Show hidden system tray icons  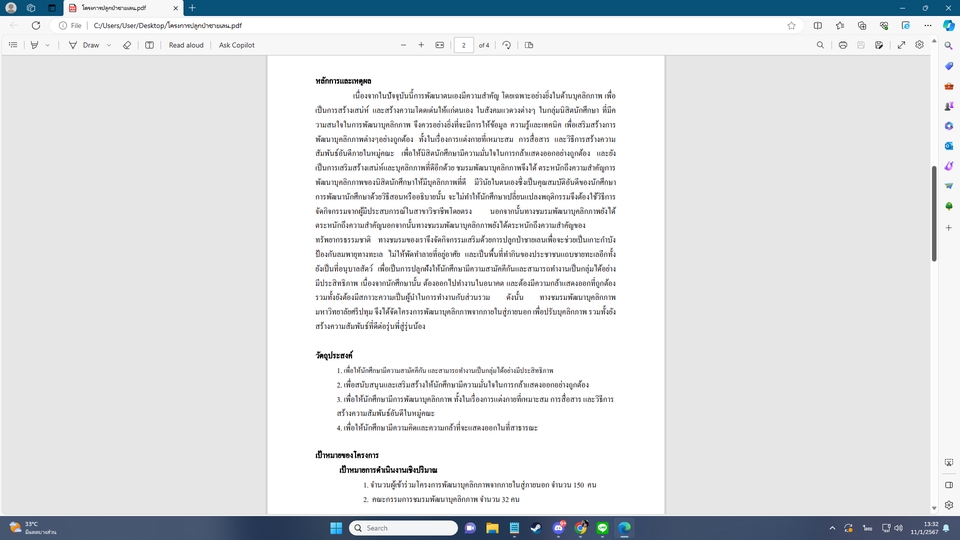[x=832, y=528]
